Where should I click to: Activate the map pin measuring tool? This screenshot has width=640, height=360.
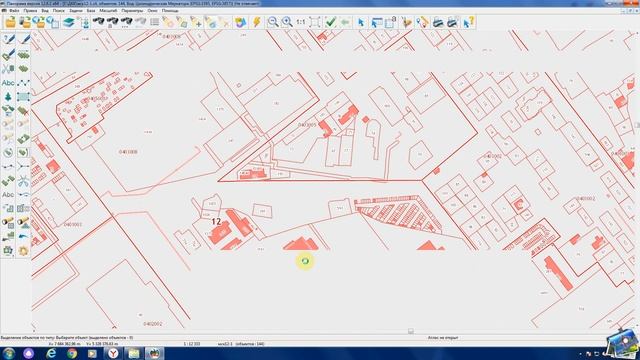[x=422, y=22]
